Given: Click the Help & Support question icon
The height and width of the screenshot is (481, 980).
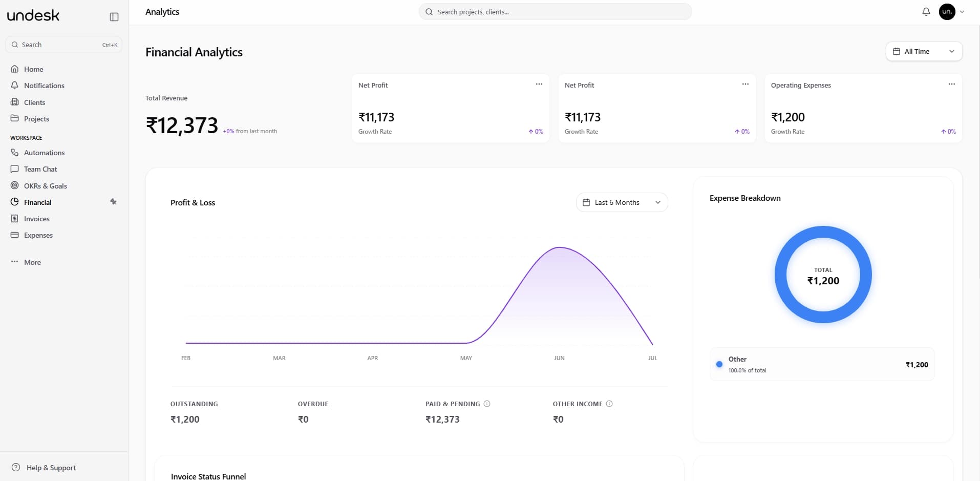Looking at the screenshot, I should [16, 467].
